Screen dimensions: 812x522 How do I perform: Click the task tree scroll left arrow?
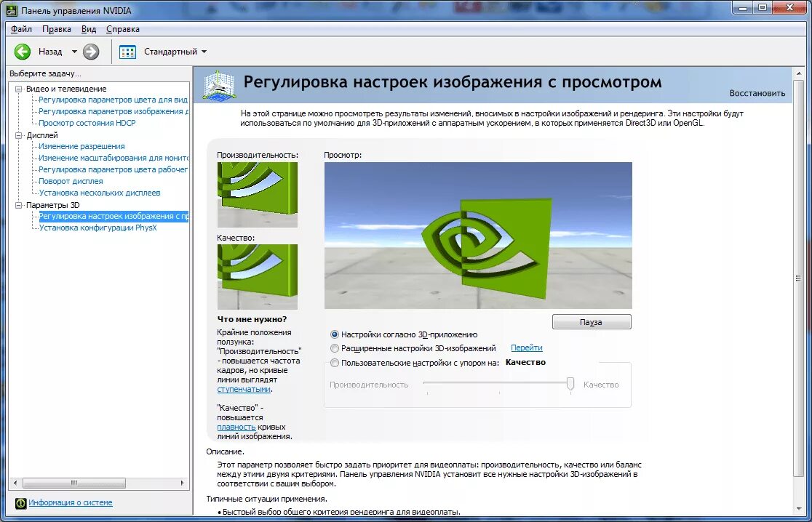pyautogui.click(x=15, y=483)
